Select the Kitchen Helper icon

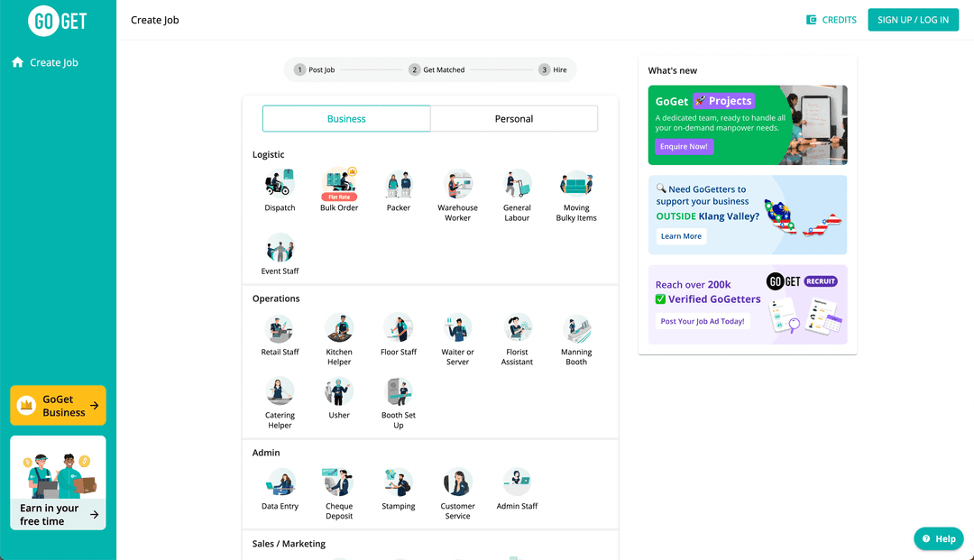click(339, 328)
